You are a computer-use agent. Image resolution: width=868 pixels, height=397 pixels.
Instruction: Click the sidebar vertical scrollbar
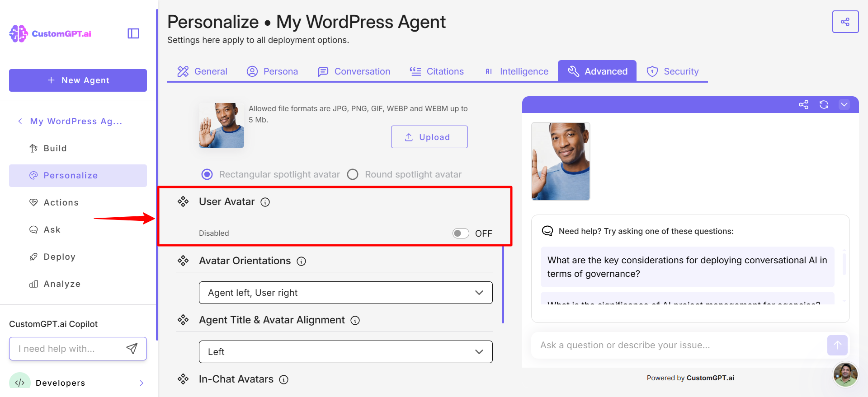[x=157, y=174]
